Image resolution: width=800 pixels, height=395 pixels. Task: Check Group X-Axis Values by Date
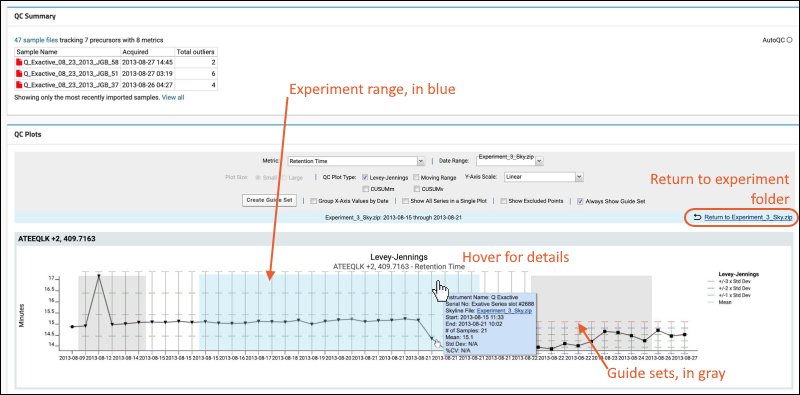[313, 201]
